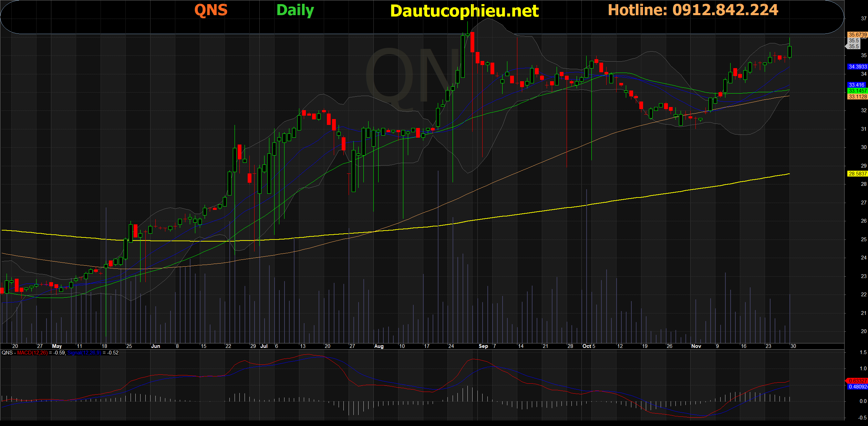This screenshot has height=426, width=868.
Task: Click the blue 0.48092 signal value tag
Action: pyautogui.click(x=857, y=387)
